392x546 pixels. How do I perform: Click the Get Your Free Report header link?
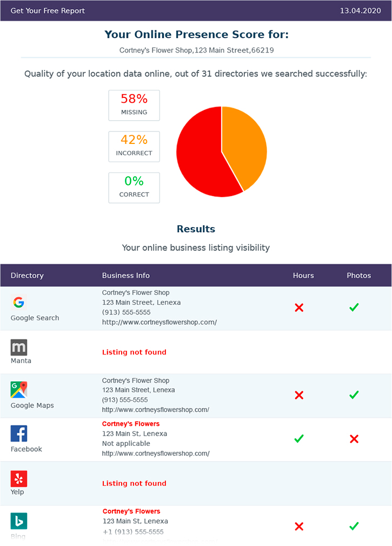[x=48, y=11]
